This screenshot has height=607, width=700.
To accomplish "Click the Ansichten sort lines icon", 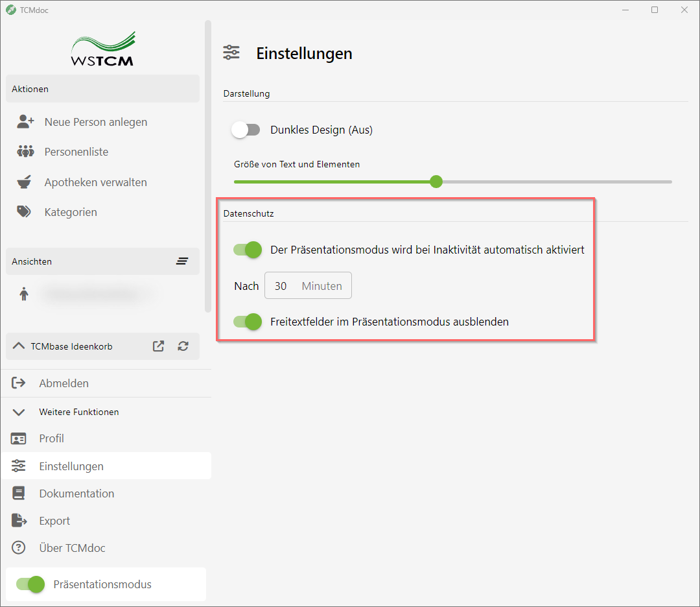I will click(x=182, y=261).
